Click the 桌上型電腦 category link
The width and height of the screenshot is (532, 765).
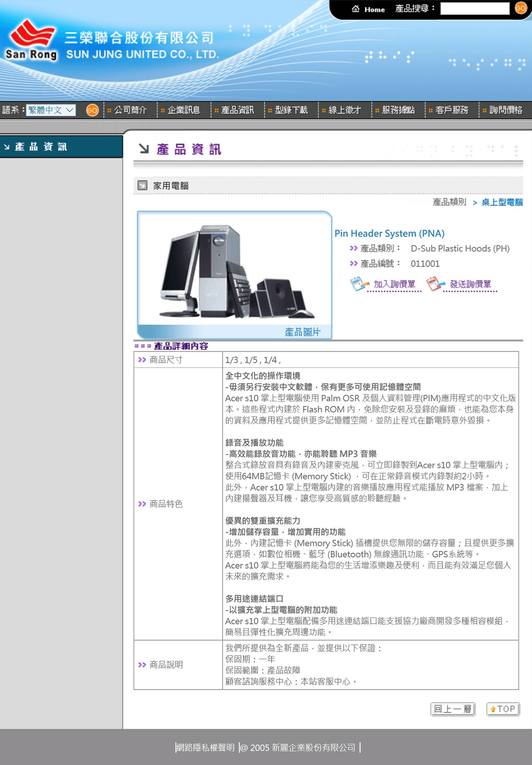[x=502, y=202]
